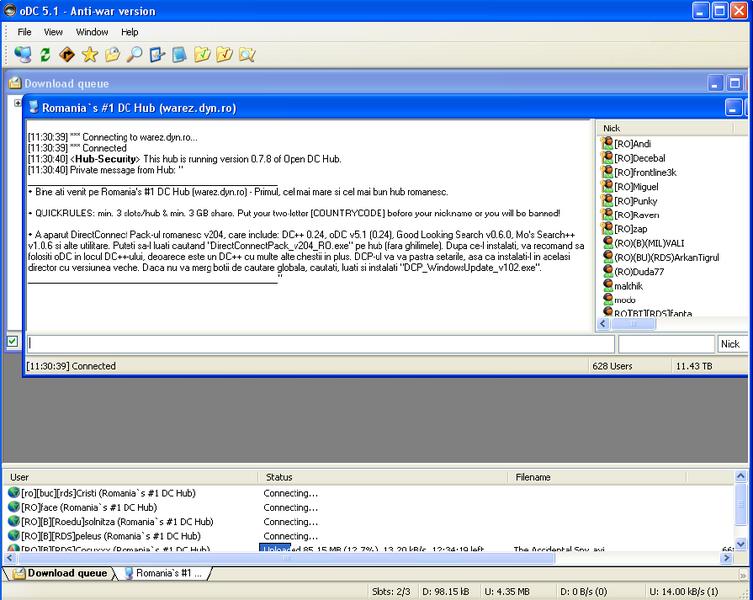Image resolution: width=753 pixels, height=600 pixels.
Task: Click the hub icon in Romania's #1 title bar
Action: point(34,107)
